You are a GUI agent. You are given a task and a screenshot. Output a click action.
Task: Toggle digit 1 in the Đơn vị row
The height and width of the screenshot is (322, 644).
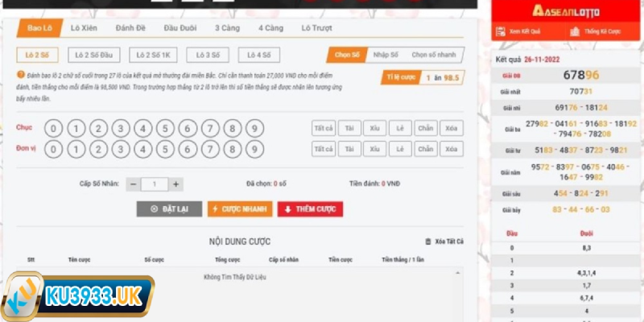76,149
